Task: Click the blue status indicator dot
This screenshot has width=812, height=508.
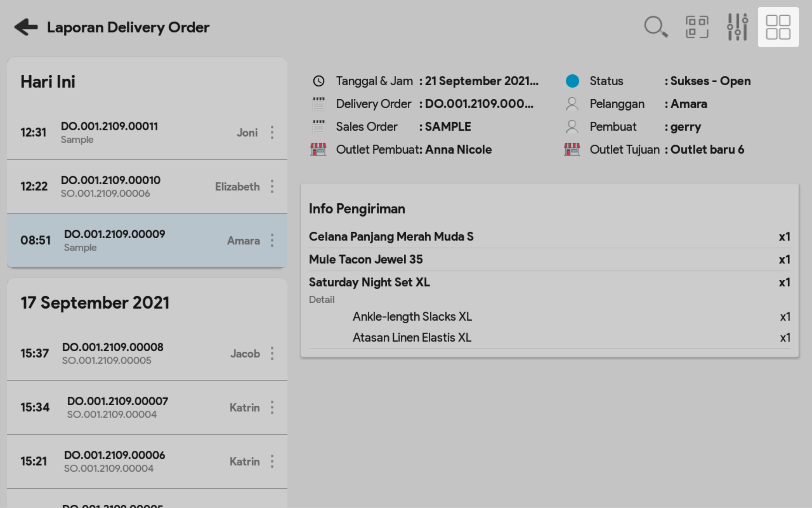Action: 572,81
